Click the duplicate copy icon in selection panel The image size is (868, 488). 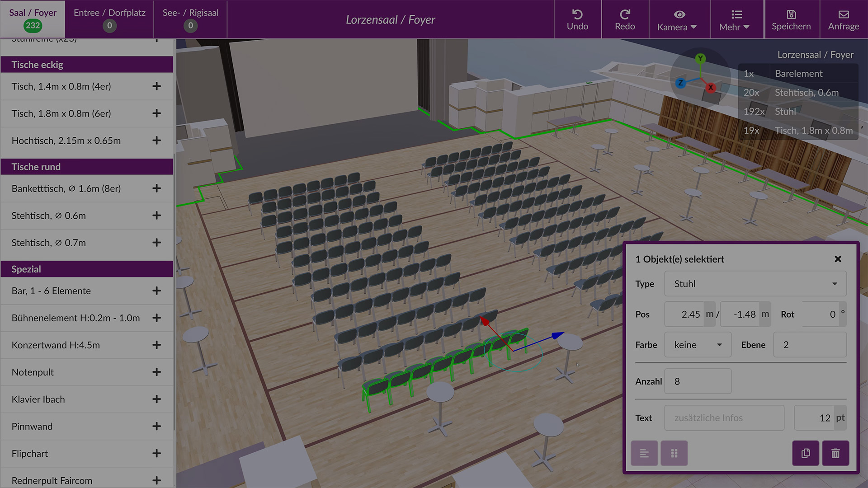(x=806, y=453)
